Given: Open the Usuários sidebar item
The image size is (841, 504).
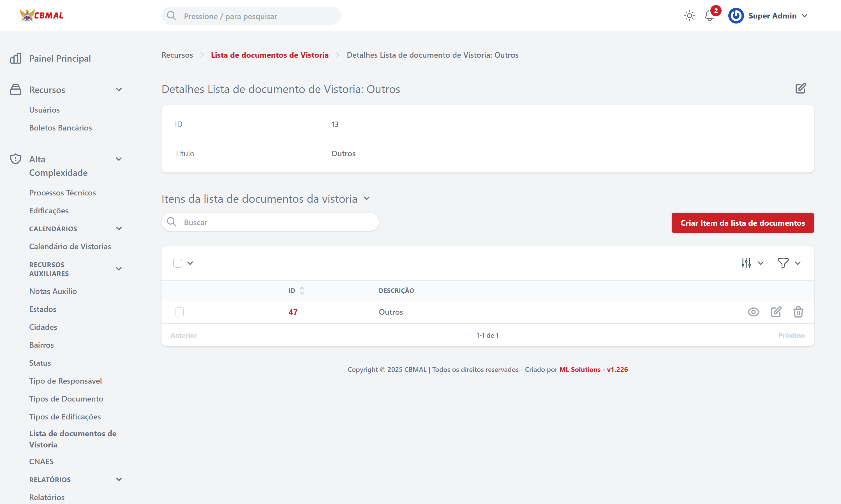Looking at the screenshot, I should pos(45,109).
